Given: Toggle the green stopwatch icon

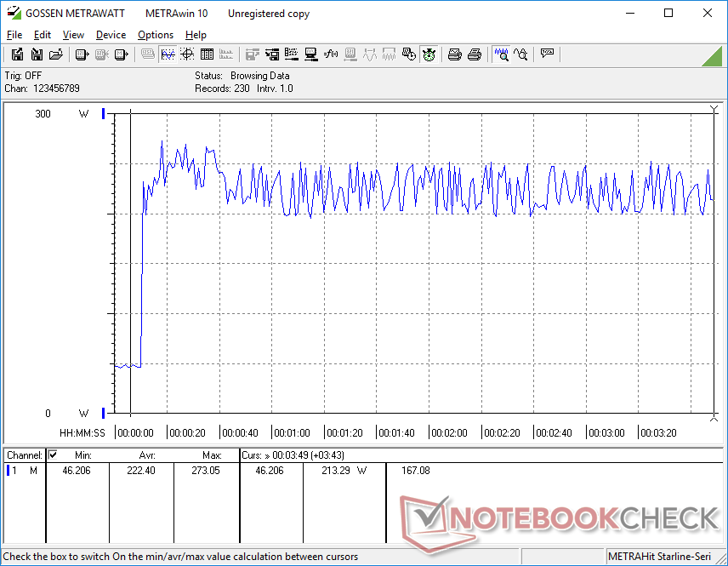Looking at the screenshot, I should 429,54.
